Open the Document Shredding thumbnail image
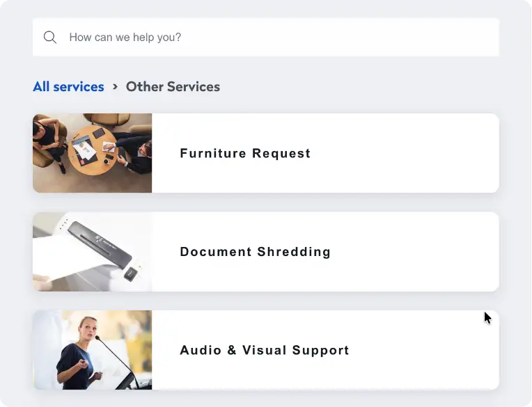The image size is (532, 407). (x=92, y=252)
